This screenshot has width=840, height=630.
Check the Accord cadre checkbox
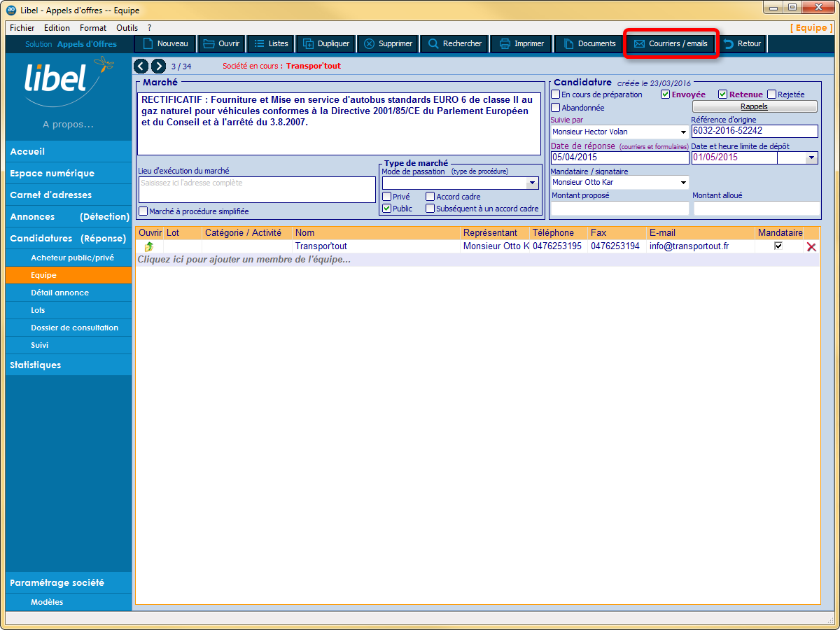[430, 197]
